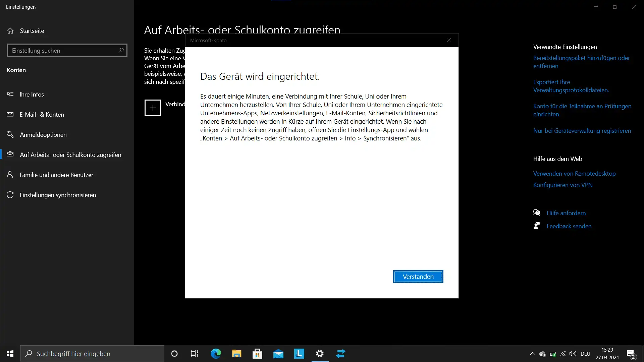Viewport: 644px width, 362px height.
Task: Open Konfigurieren von VPN link
Action: (563, 185)
